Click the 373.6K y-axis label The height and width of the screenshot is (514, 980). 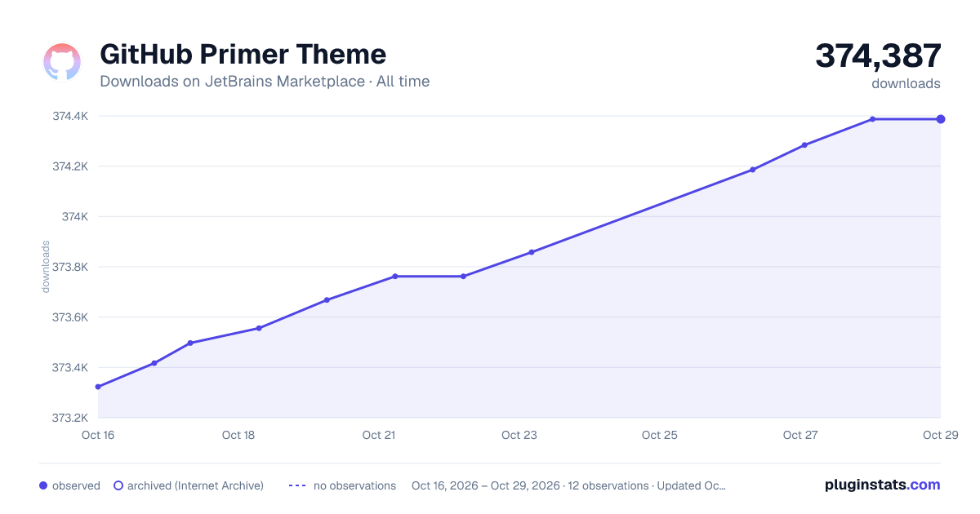click(x=70, y=317)
